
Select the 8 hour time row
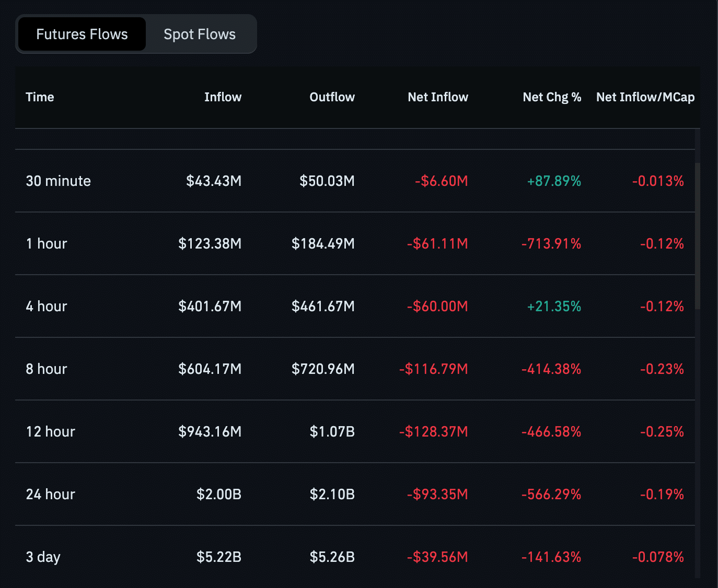pyautogui.click(x=46, y=369)
